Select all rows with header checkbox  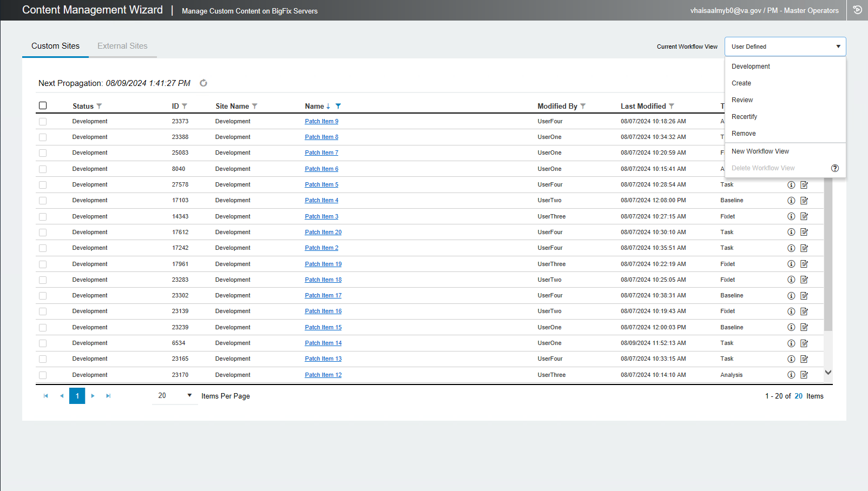pyautogui.click(x=43, y=105)
